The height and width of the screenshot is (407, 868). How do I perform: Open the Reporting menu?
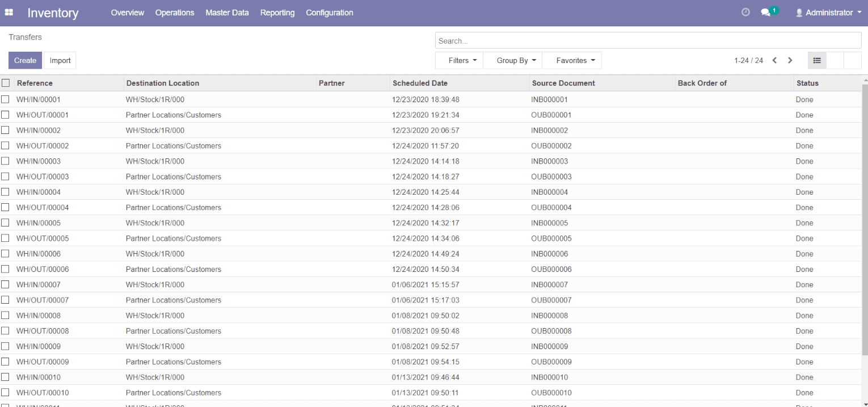(x=277, y=12)
